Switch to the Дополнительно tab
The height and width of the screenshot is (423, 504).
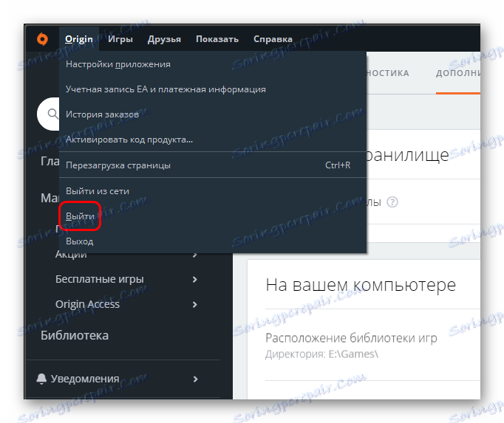click(x=458, y=73)
